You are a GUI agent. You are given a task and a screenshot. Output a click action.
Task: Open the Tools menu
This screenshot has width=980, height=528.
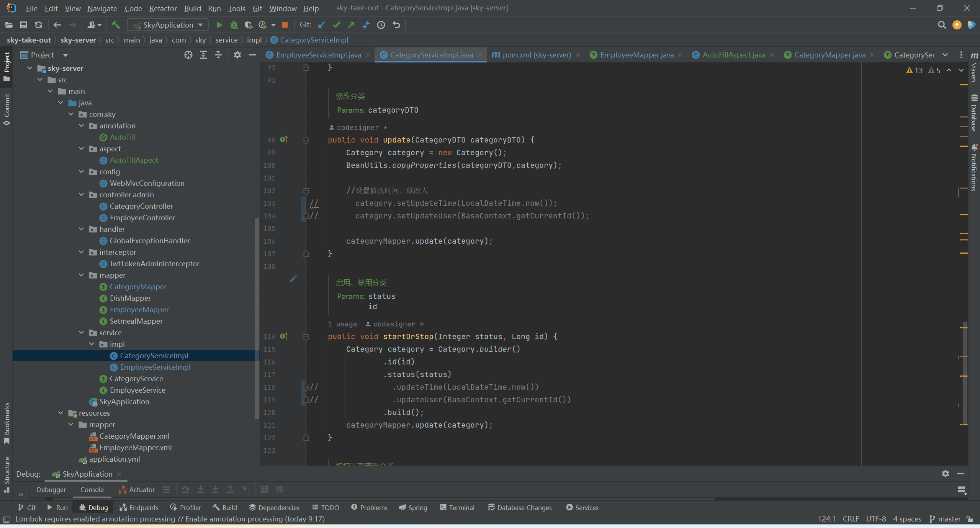point(236,8)
